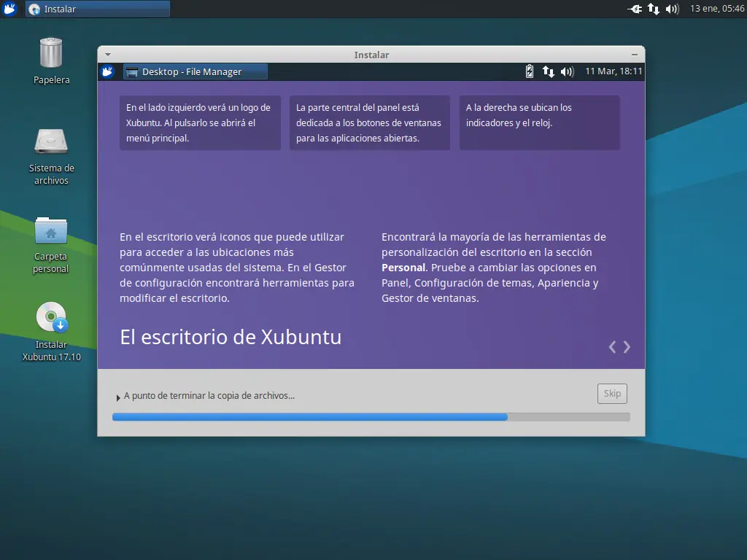Click the speaker icon in slideshow panel

567,71
